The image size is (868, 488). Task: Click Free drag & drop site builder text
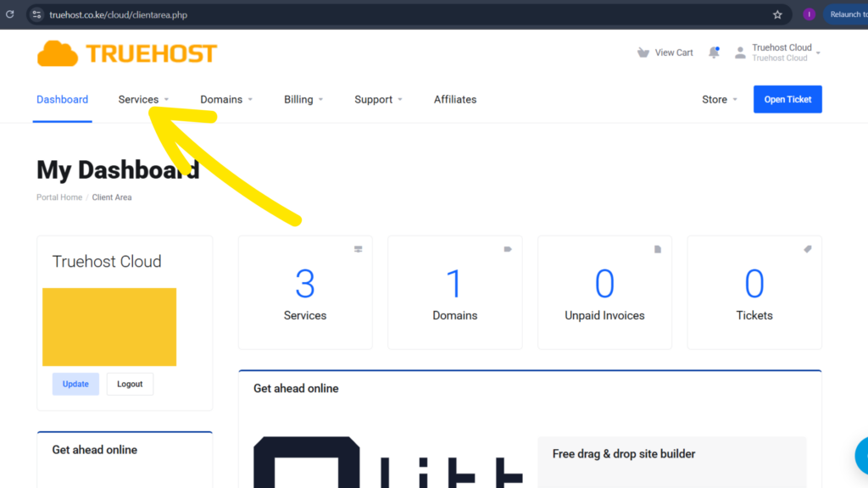point(624,454)
